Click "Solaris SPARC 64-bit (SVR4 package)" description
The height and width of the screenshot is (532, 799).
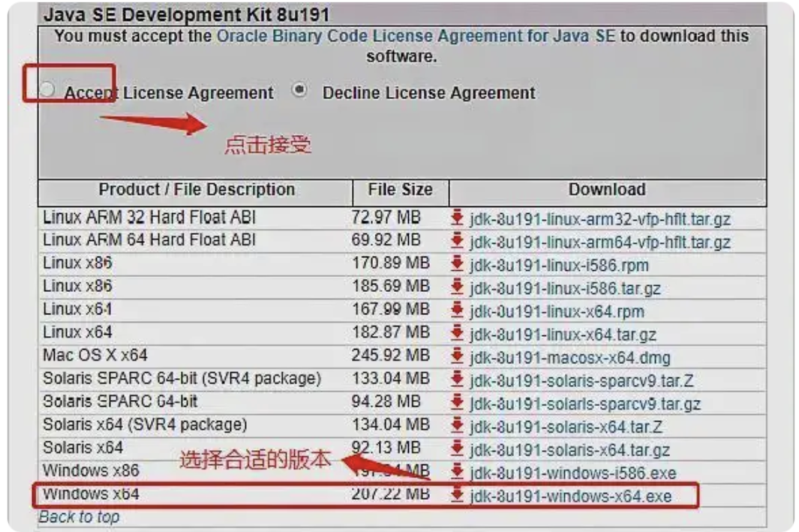tap(182, 379)
